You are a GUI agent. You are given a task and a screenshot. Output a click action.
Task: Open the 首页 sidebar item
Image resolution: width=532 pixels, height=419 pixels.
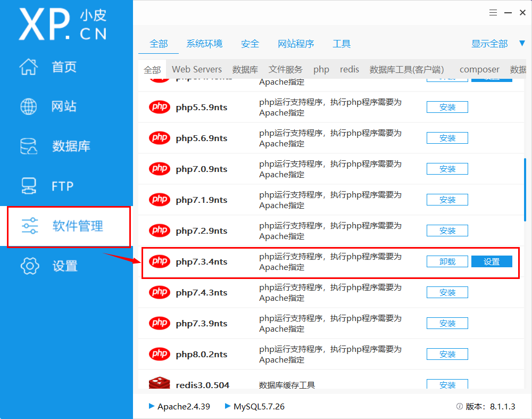point(66,67)
